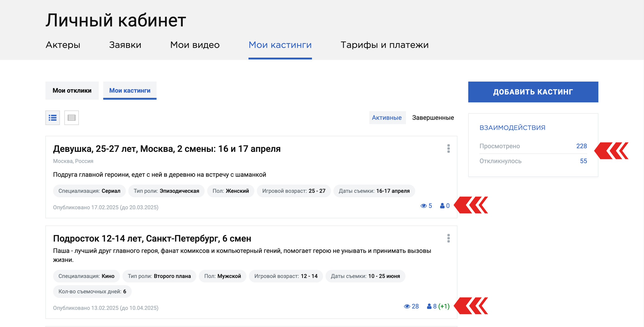Select Мои кастинги sub-tab

130,91
